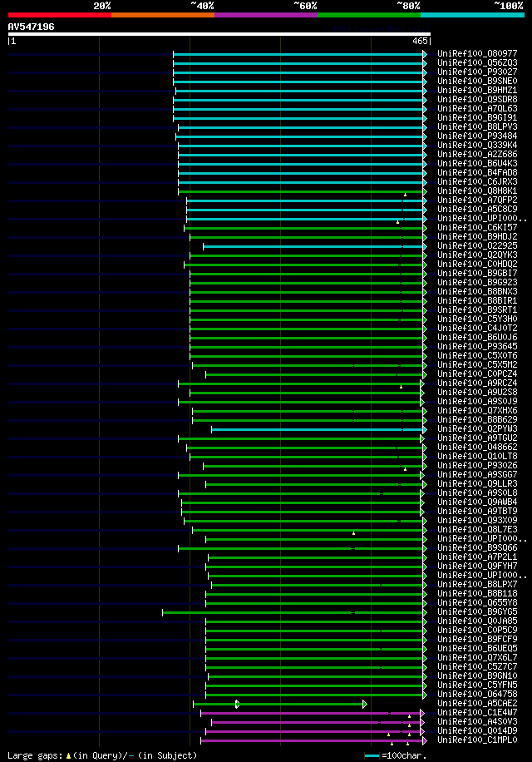Select the UniRef100_C1MPL0 label
532x762 pixels.
477,740
